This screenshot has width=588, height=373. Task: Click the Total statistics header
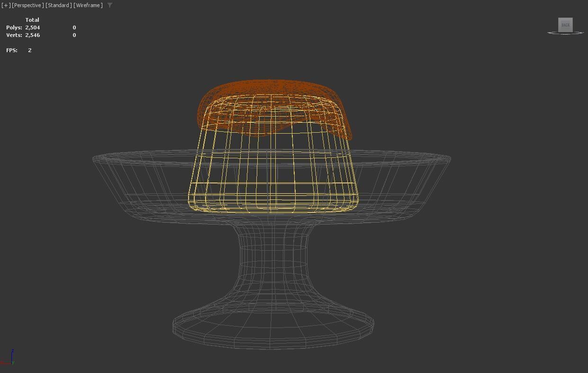[x=32, y=20]
